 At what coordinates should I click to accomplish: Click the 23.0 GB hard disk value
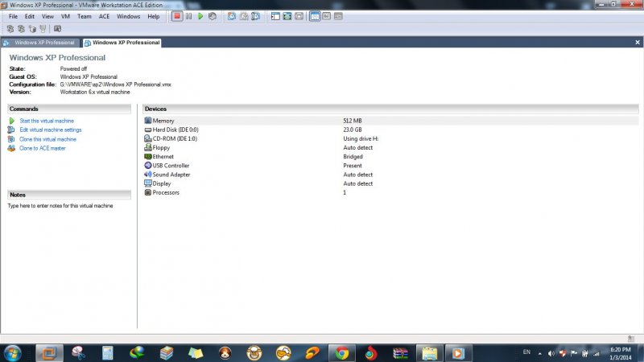click(353, 130)
